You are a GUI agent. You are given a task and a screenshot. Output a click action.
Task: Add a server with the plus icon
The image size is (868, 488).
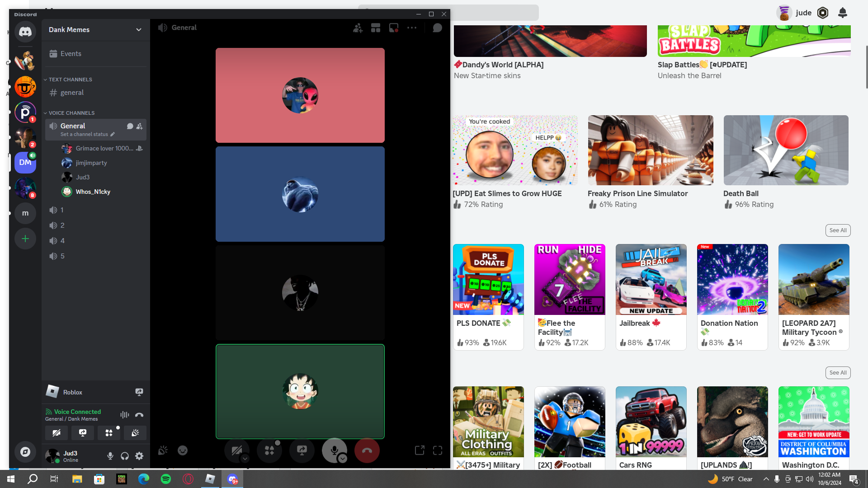[25, 239]
